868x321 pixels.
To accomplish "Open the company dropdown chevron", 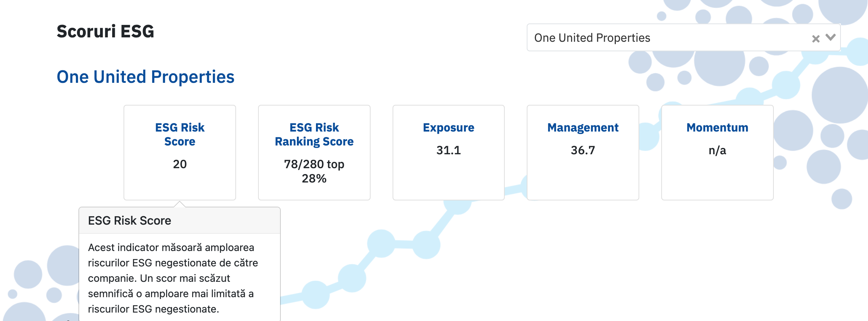I will [x=830, y=37].
